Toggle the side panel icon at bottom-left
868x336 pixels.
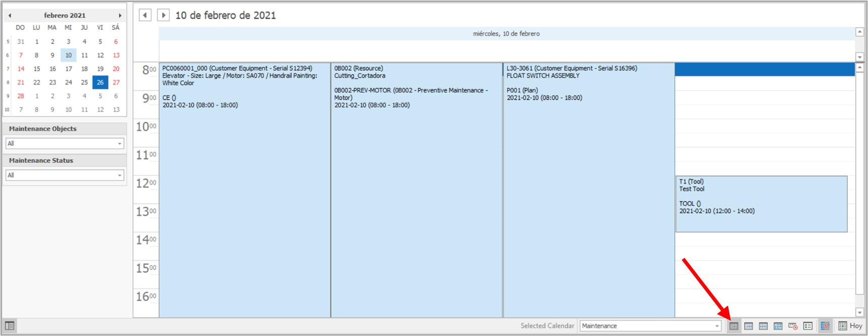tap(10, 326)
